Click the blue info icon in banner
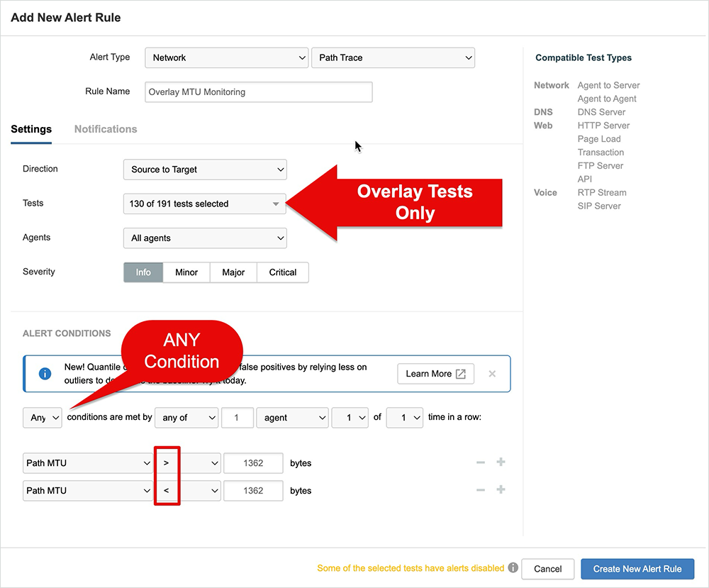The height and width of the screenshot is (588, 709). [45, 374]
